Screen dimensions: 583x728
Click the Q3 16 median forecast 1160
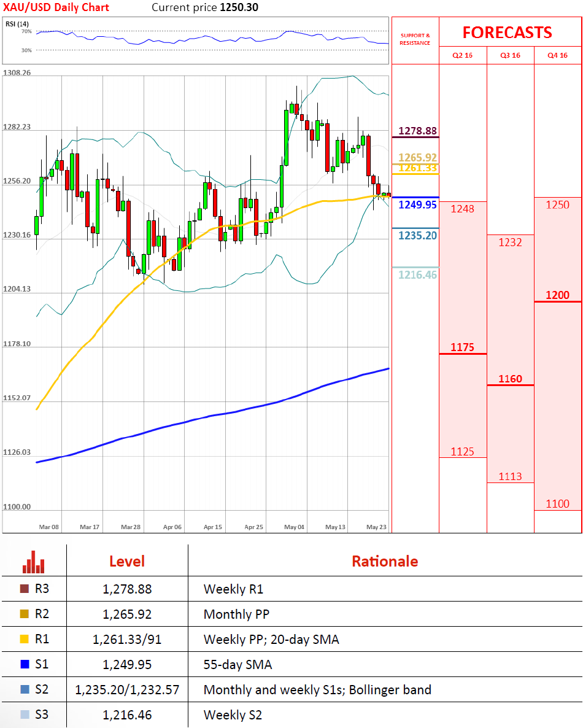pyautogui.click(x=510, y=379)
